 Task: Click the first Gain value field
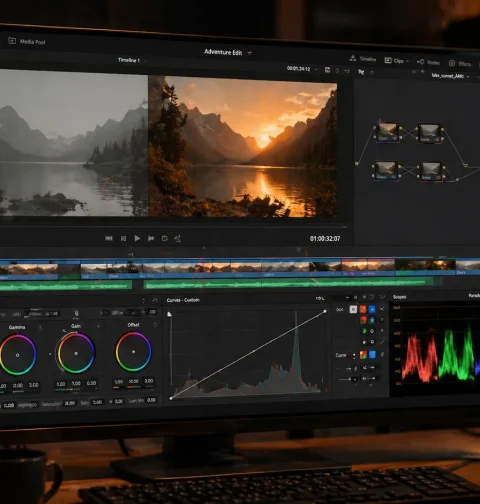click(x=61, y=384)
